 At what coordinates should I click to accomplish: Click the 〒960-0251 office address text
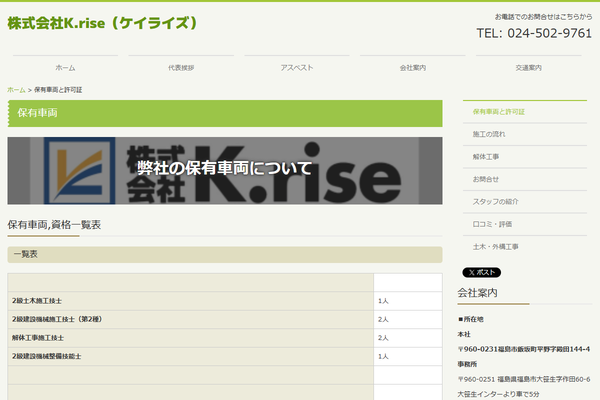(524, 379)
